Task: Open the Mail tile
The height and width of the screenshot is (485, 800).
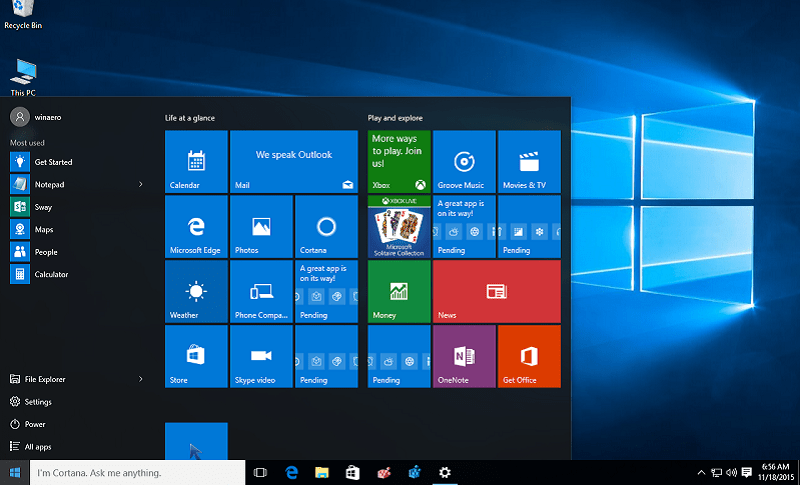Action: [x=294, y=162]
